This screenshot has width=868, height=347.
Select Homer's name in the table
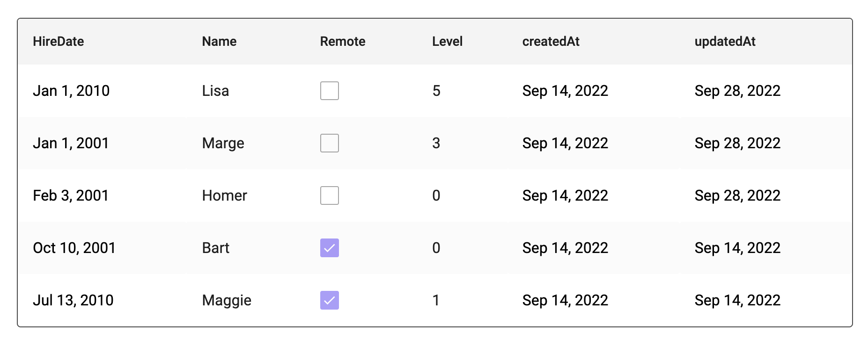(x=224, y=195)
